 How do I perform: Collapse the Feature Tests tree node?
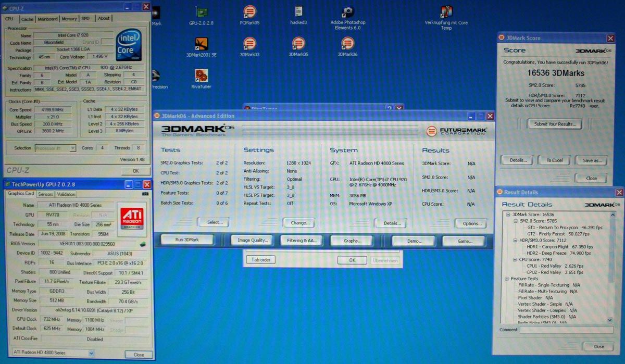pyautogui.click(x=507, y=279)
